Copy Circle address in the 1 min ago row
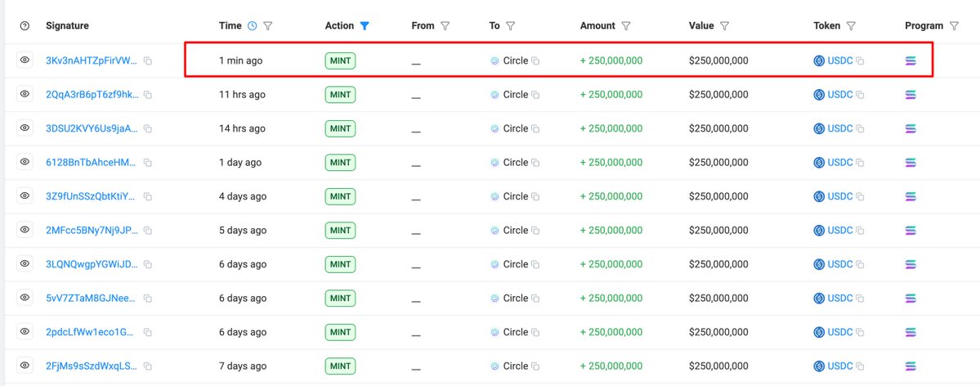Viewport: 980px width, 386px height. click(x=535, y=61)
